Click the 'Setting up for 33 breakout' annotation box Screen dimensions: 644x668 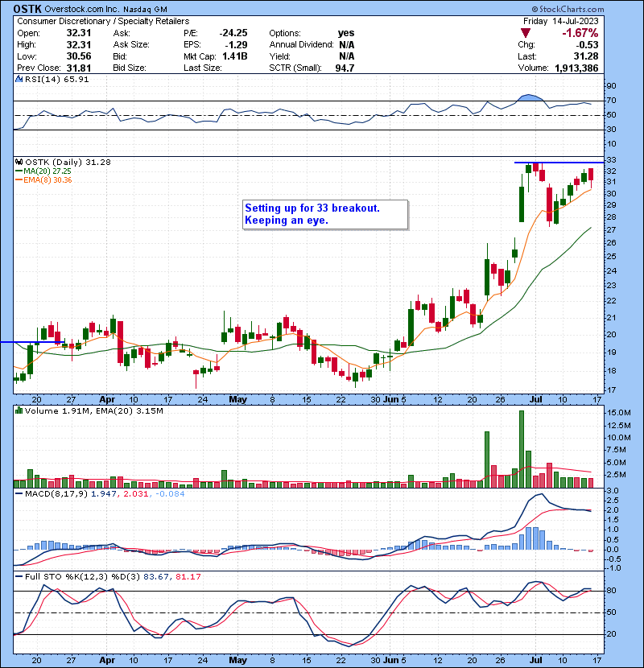(325, 215)
